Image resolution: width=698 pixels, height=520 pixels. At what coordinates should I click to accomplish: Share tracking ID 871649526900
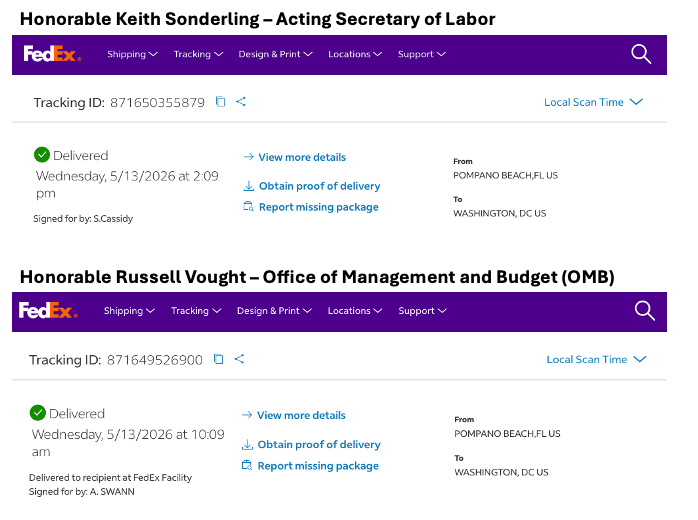click(239, 359)
